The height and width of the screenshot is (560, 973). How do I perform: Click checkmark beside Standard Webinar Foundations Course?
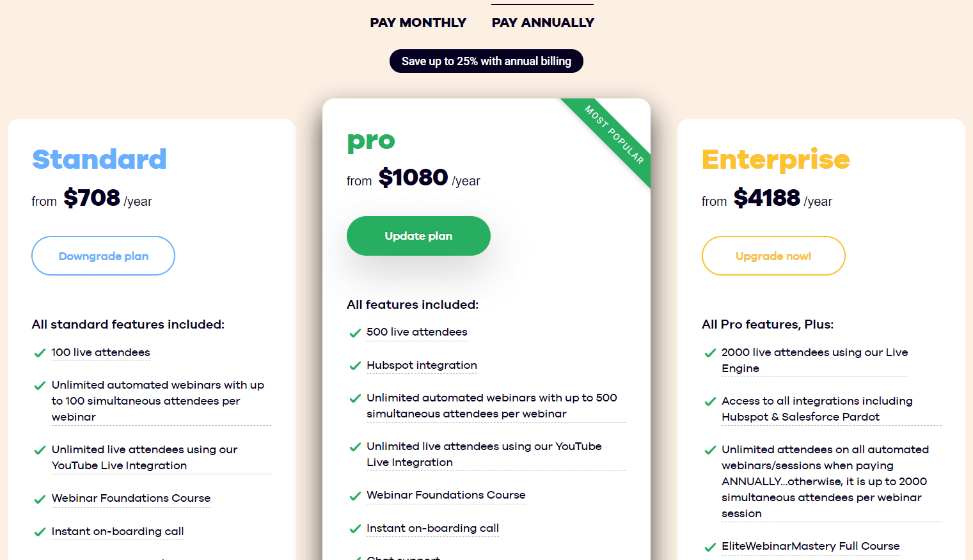point(40,499)
